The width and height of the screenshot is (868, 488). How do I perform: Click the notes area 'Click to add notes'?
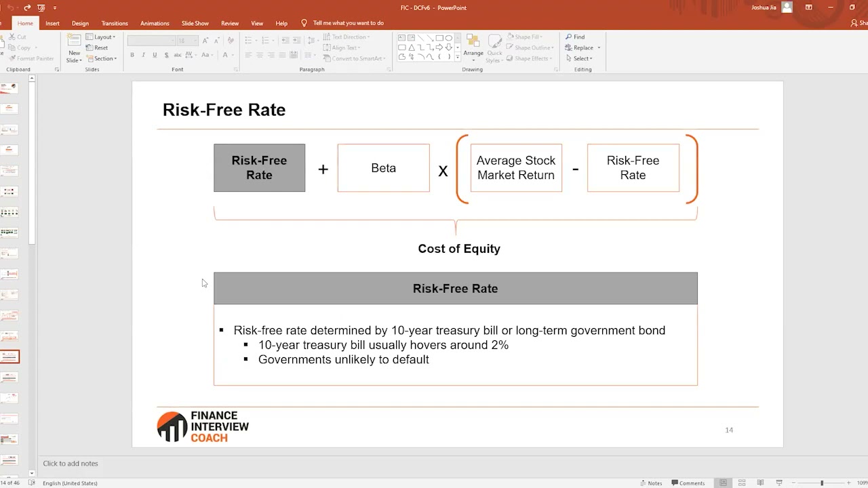[x=71, y=464]
